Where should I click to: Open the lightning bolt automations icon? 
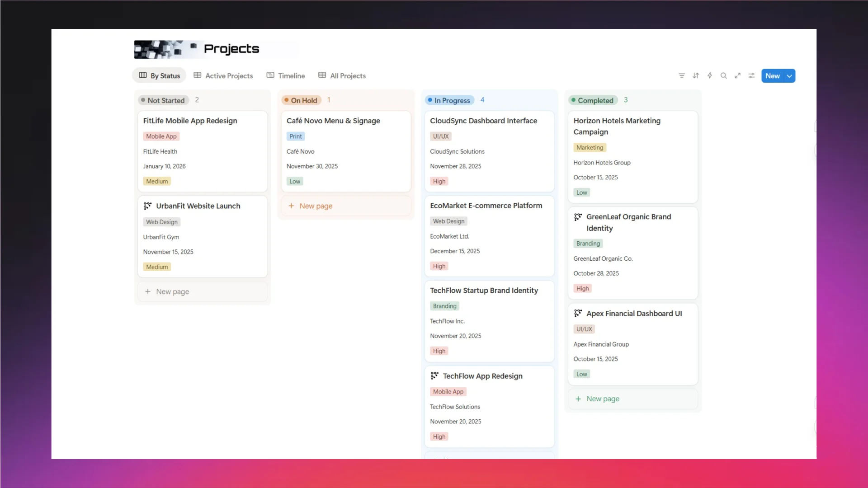click(x=710, y=75)
